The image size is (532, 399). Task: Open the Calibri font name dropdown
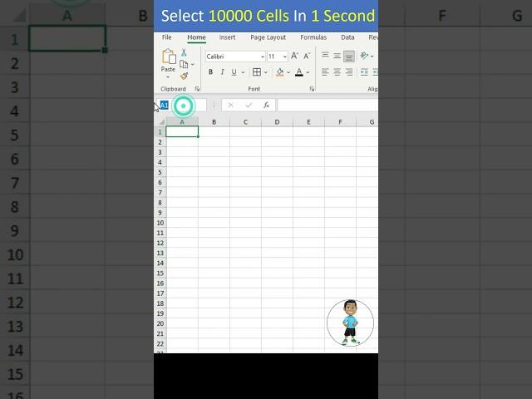262,57
